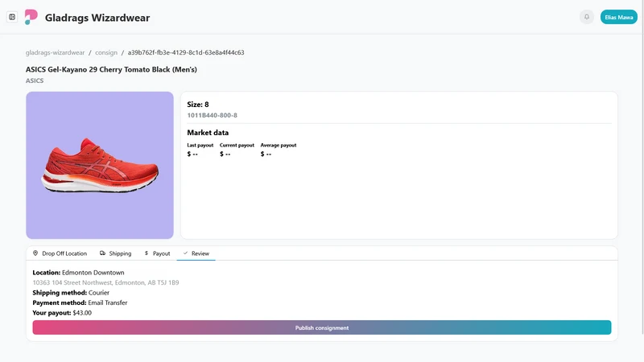Click the Location: Edmonton Downtown line
The width and height of the screenshot is (644, 362).
click(x=78, y=273)
